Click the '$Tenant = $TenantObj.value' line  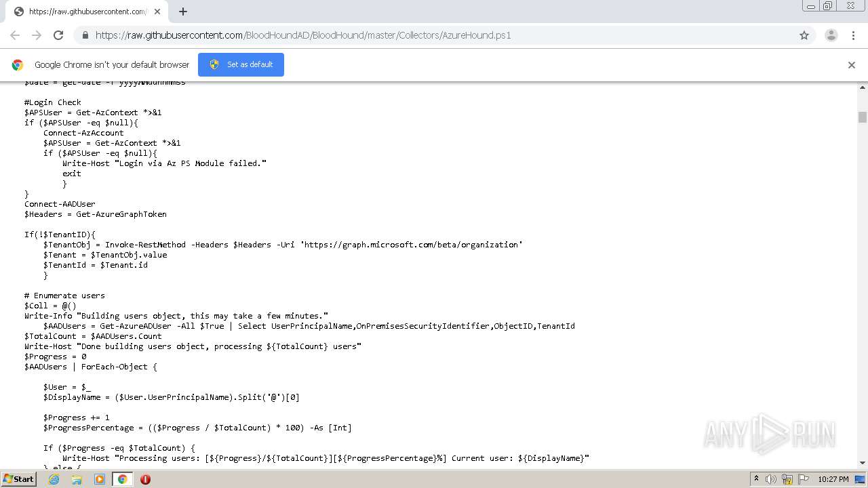click(105, 255)
